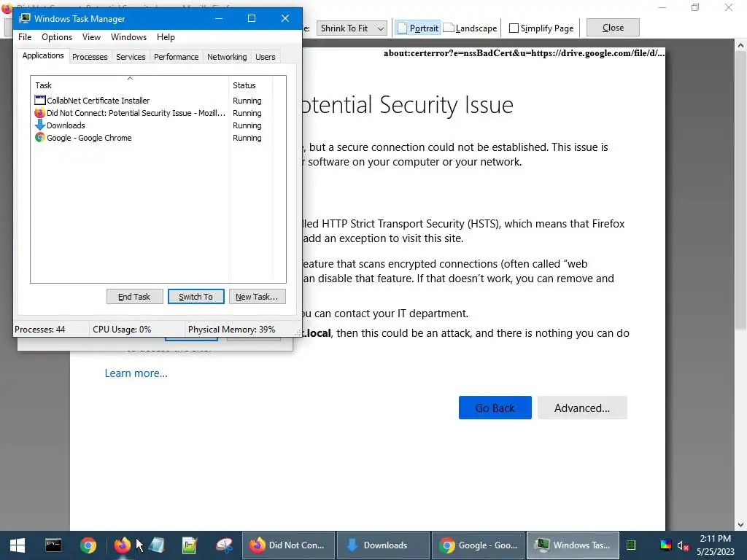
Task: Launch pinned Firefox from the taskbar
Action: tap(122, 545)
